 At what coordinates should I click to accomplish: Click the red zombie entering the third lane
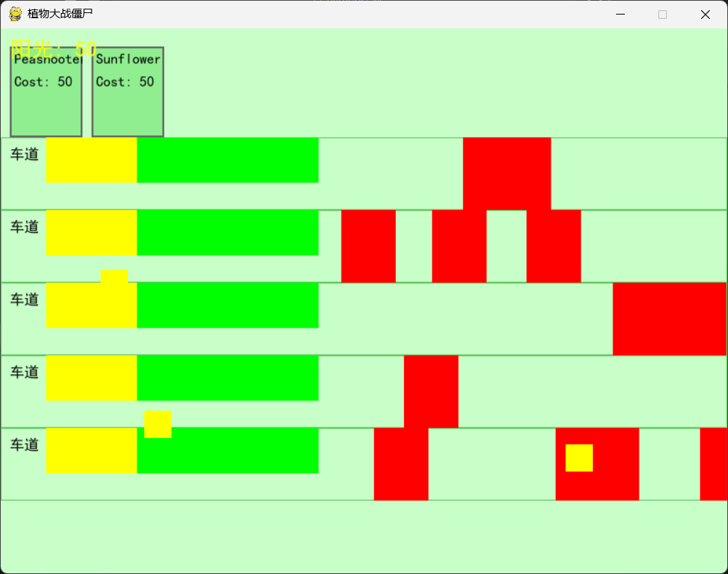coord(669,319)
